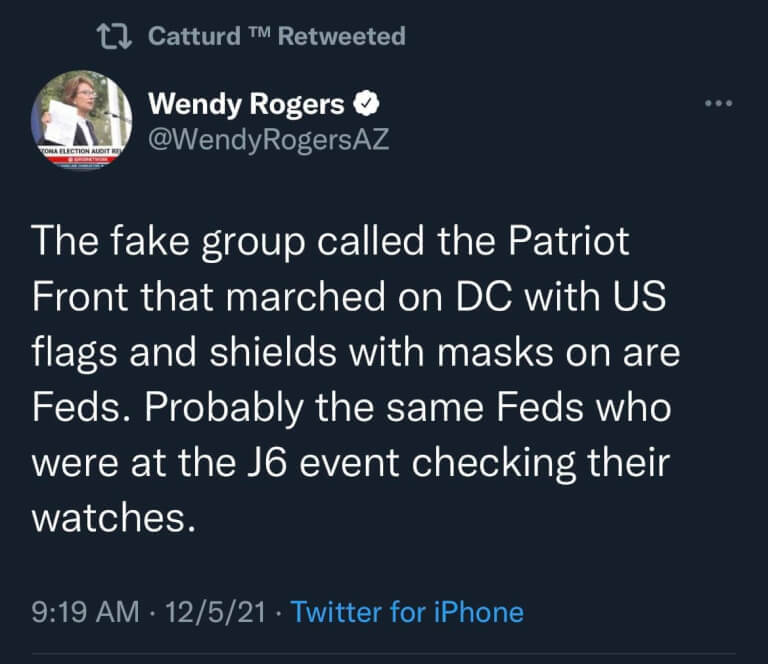Click the retweet arrows icon above the tweet
Viewport: 768px width, 664px height.
pos(114,37)
